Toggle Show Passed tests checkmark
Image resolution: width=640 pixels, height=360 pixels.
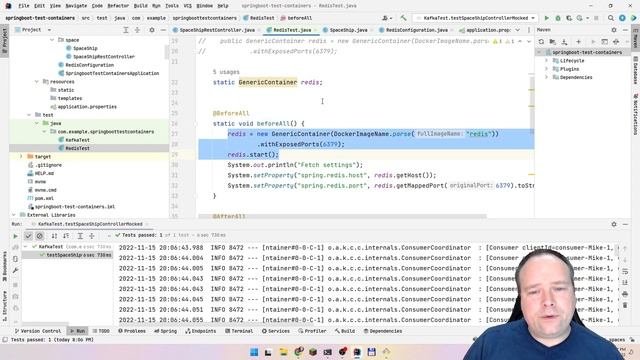pyautogui.click(x=28, y=236)
